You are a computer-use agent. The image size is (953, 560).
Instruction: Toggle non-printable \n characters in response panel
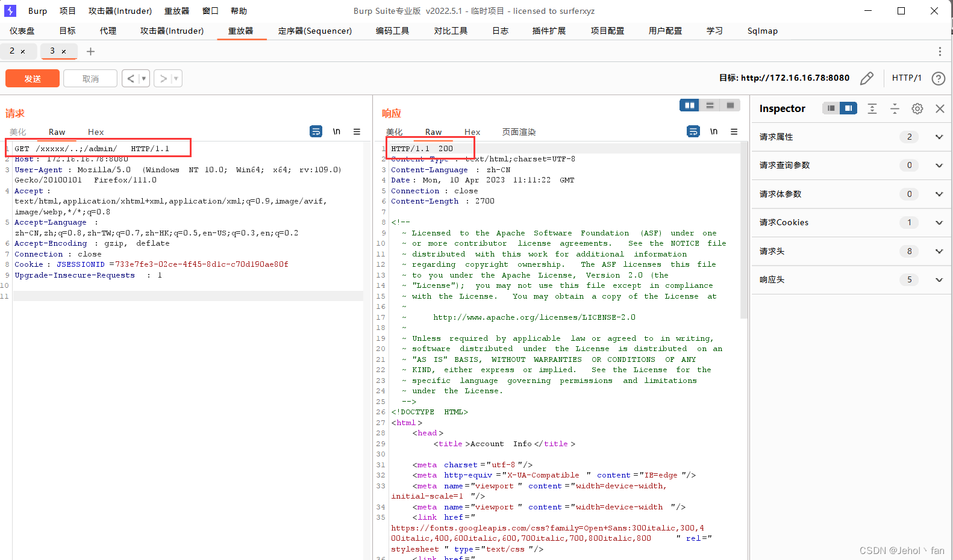pyautogui.click(x=714, y=131)
